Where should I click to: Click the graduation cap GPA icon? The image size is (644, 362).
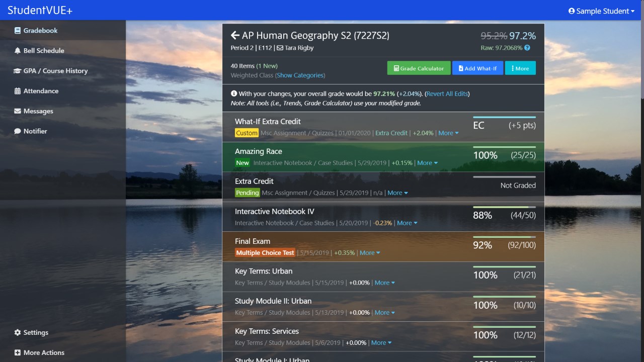(x=17, y=71)
